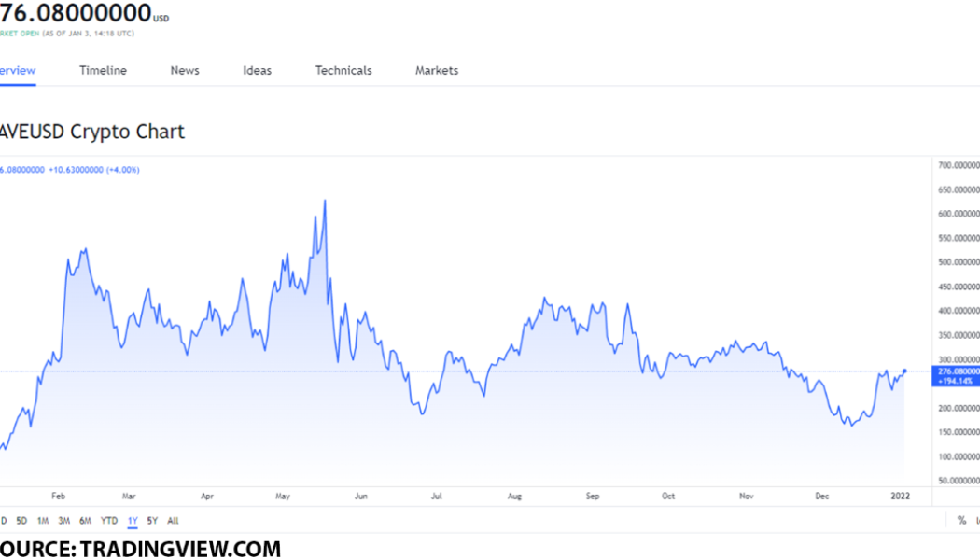Switch to the Technicals tab
Image resolution: width=980 pixels, height=560 pixels.
tap(343, 70)
